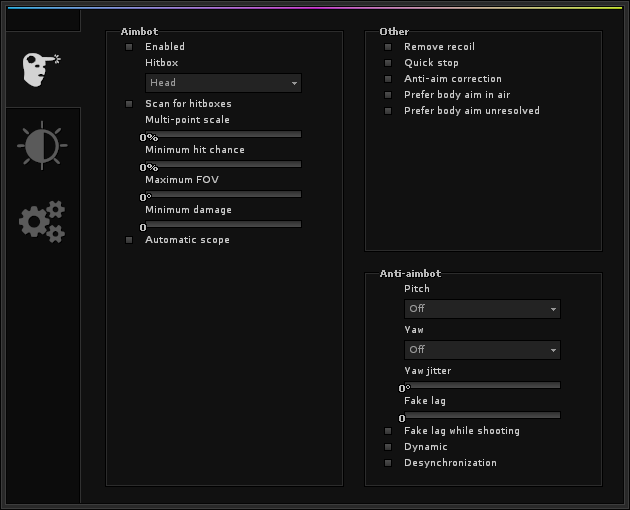This screenshot has height=510, width=630.
Task: Enable Prefer body aim in air
Action: pos(388,95)
